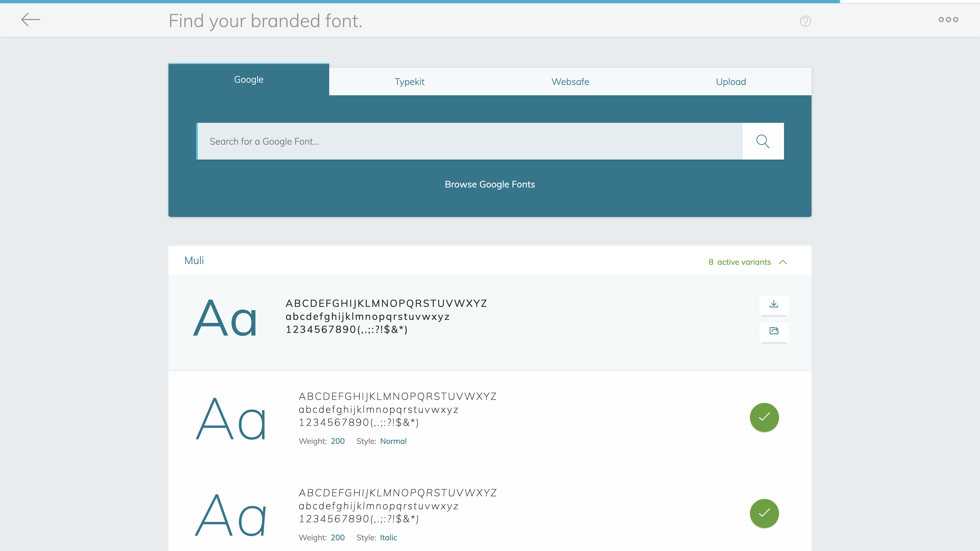
Task: Click the magnifier search button
Action: point(763,141)
